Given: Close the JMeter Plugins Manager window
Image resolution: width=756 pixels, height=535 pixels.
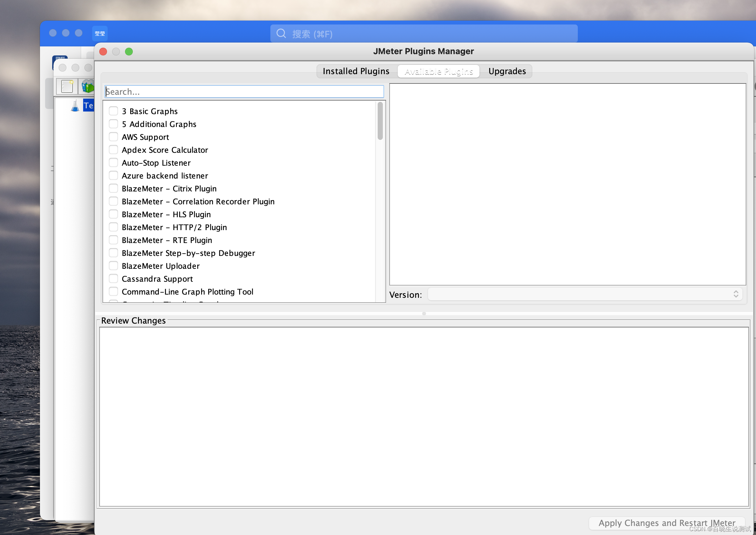Looking at the screenshot, I should click(x=103, y=52).
